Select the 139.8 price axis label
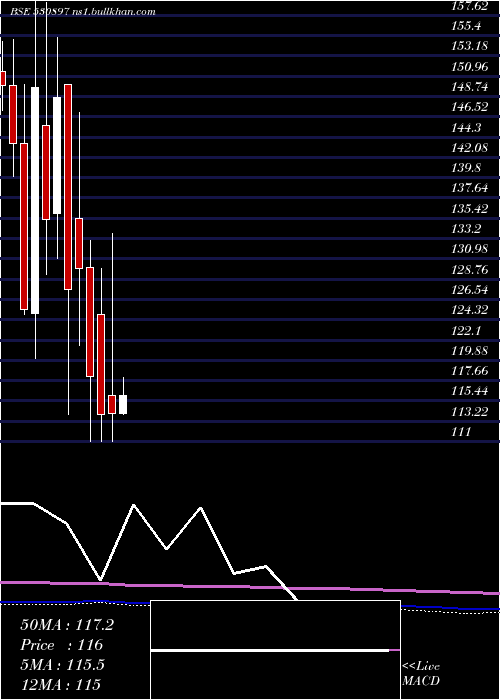The image size is (500, 700). (x=466, y=168)
